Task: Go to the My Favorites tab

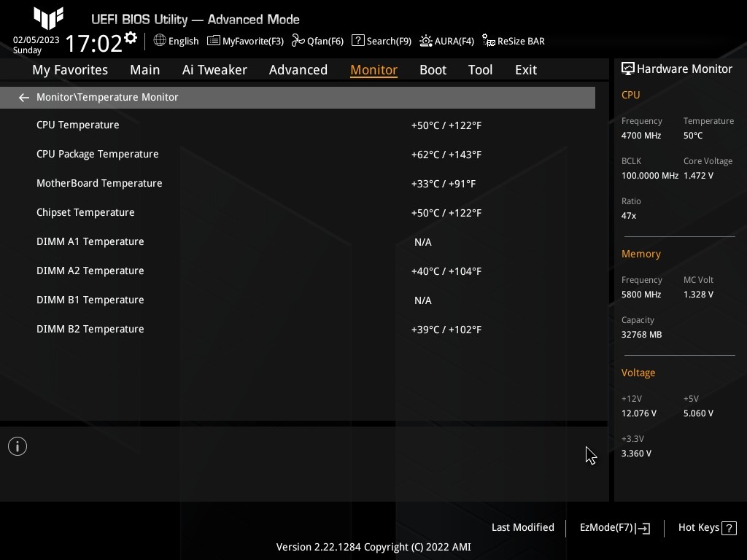Action: [70, 70]
